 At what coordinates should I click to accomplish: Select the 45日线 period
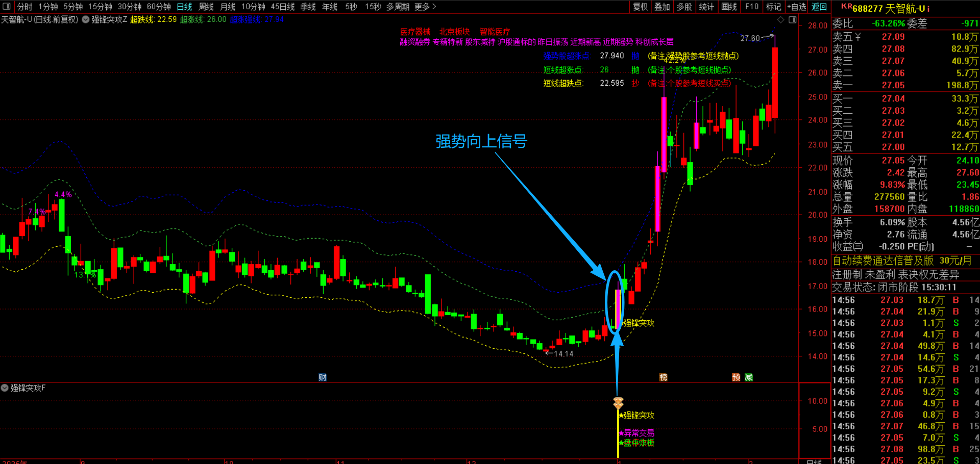(x=283, y=7)
